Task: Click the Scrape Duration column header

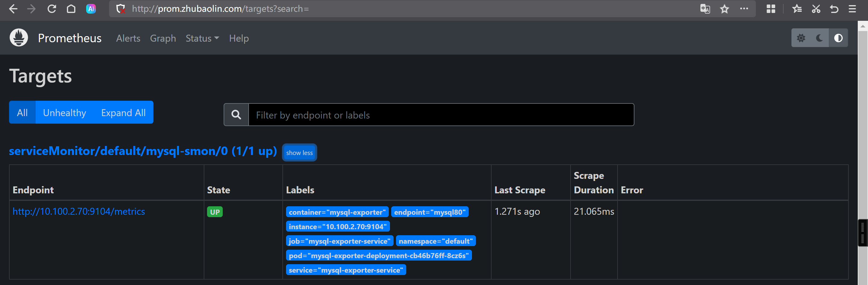Action: [x=594, y=182]
